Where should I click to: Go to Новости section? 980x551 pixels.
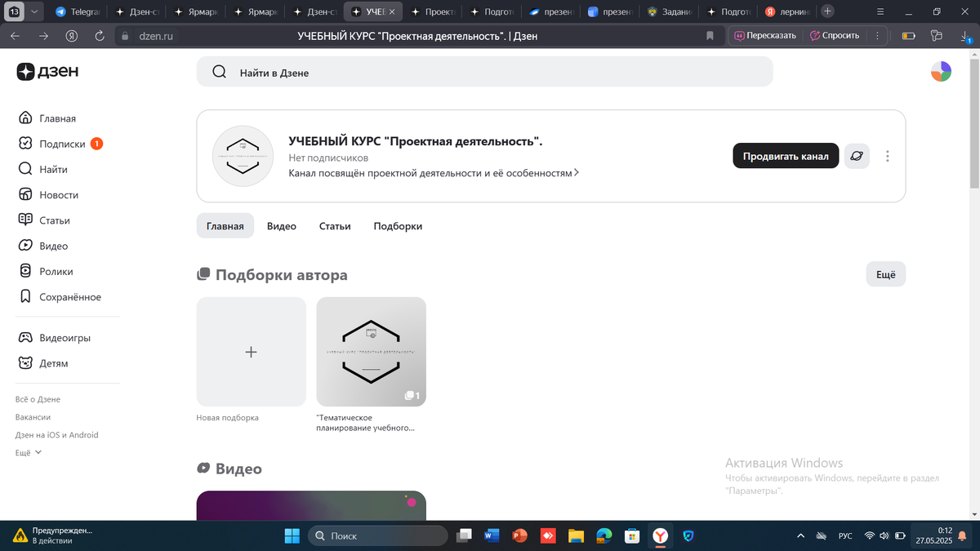click(48, 195)
